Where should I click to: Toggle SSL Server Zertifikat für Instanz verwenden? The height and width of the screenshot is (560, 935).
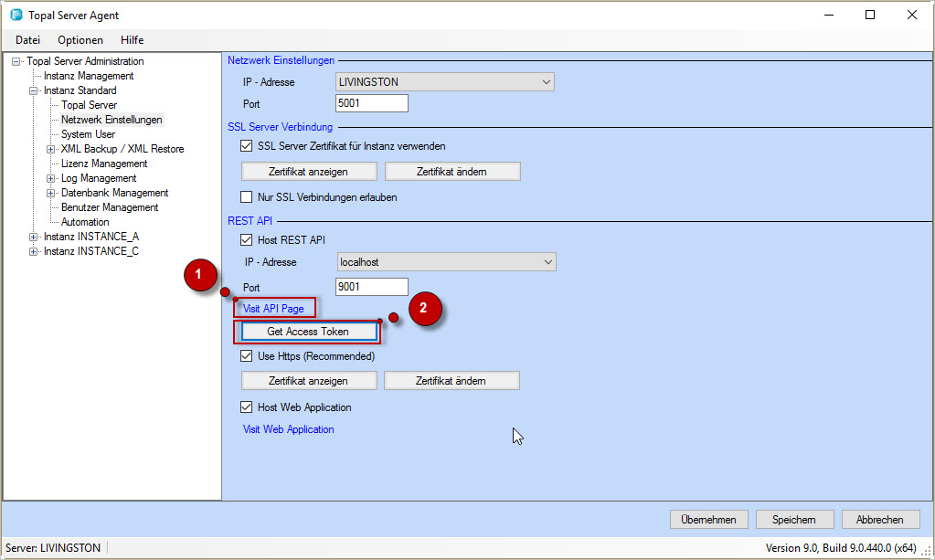coord(246,146)
